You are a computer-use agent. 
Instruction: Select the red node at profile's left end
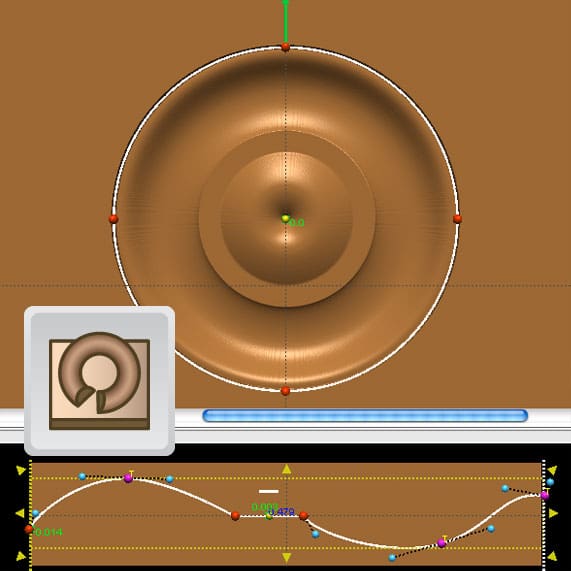coord(29,529)
